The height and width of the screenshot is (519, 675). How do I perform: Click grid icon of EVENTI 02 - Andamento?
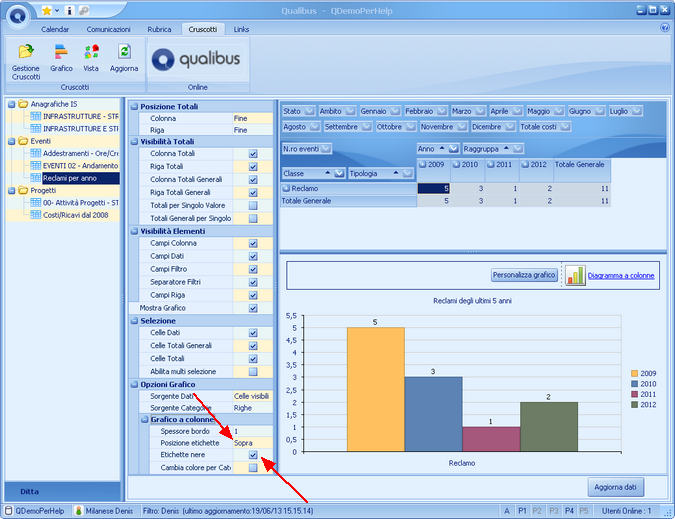point(36,166)
